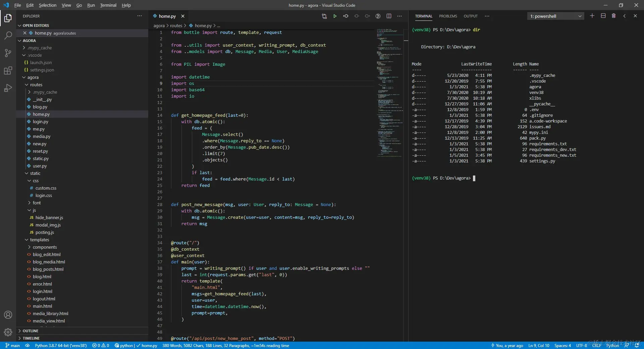644x349 pixels.
Task: Open the Search view in activity bar
Action: click(x=8, y=35)
